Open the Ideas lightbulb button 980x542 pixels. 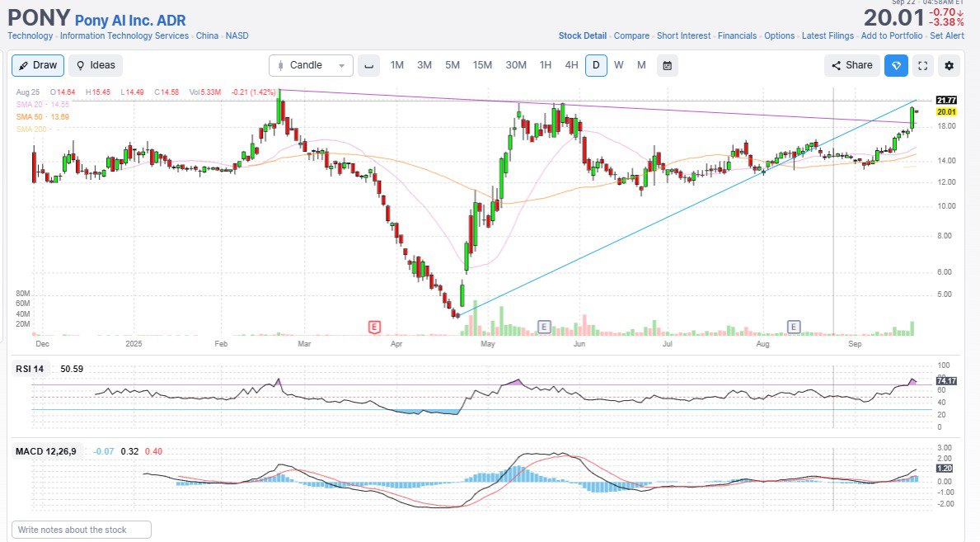[96, 65]
